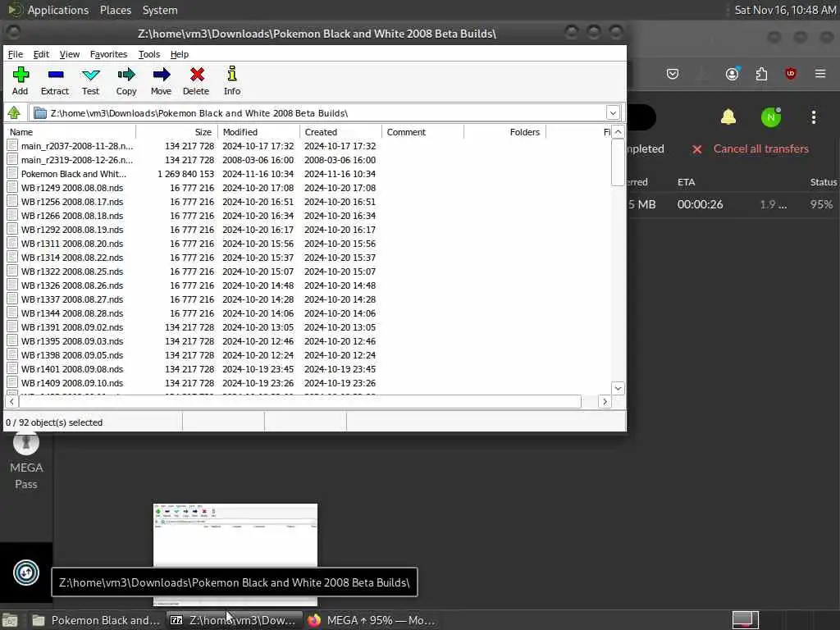Image resolution: width=840 pixels, height=630 pixels.
Task: Click the Extract toolbar icon
Action: click(55, 75)
